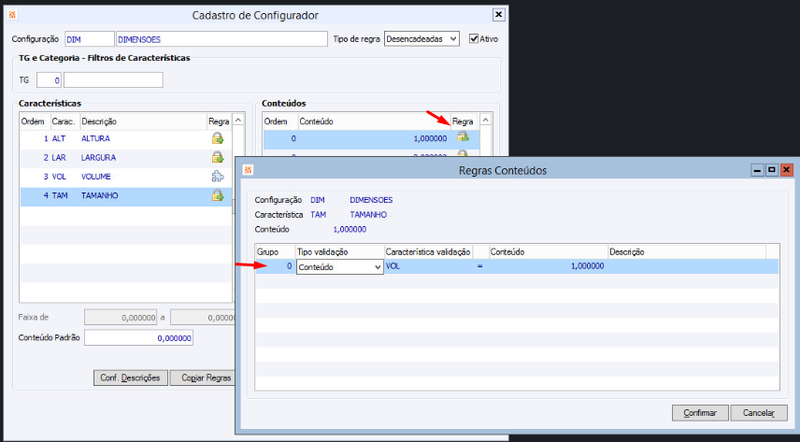Click Cadastro de Configurador window title icon
Screen dimensions: 800x442
(x=13, y=15)
